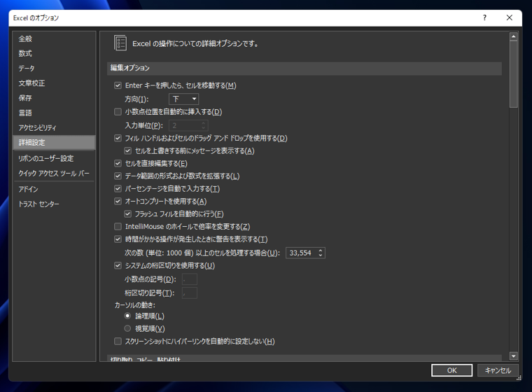Image resolution: width=532 pixels, height=392 pixels.
Task: Toggle セルを上書きする前にメッセージを表示する checkbox
Action: coord(128,150)
